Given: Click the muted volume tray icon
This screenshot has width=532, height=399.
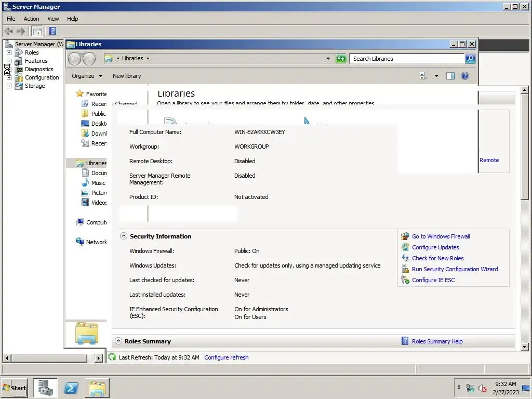Looking at the screenshot, I should coord(482,388).
